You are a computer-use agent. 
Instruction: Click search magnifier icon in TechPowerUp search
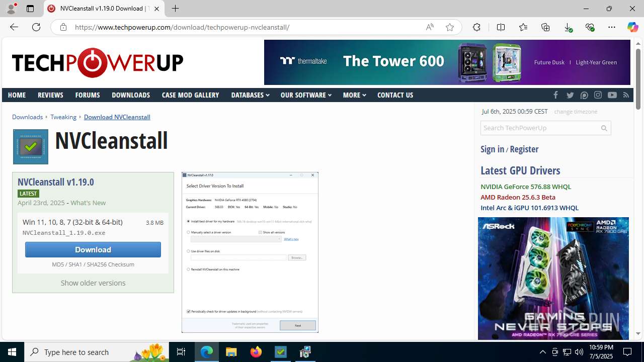pyautogui.click(x=604, y=128)
